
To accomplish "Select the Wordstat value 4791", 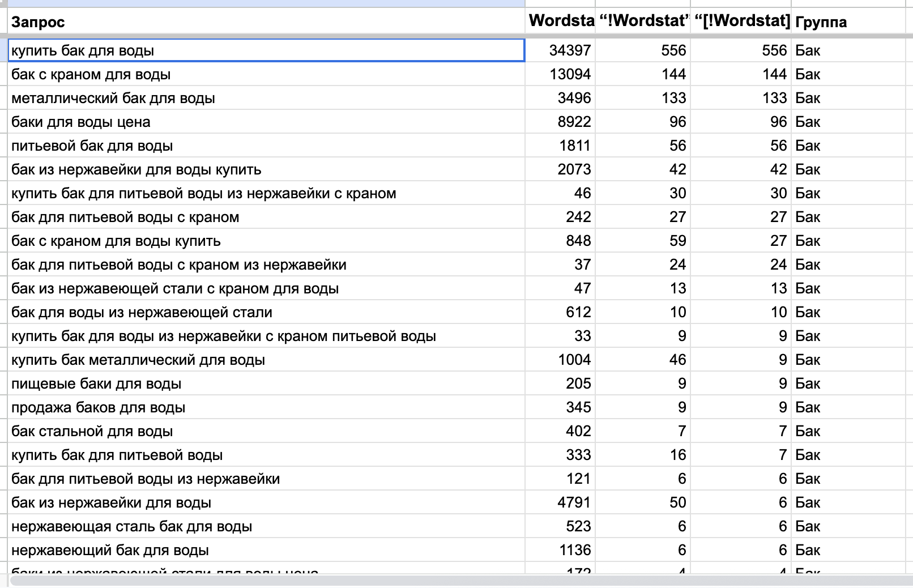I will (560, 502).
